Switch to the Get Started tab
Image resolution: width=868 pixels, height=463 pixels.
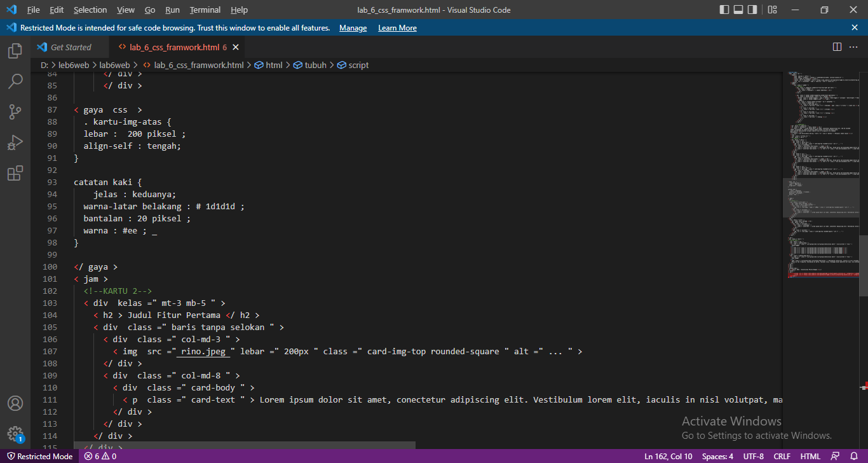coord(70,46)
